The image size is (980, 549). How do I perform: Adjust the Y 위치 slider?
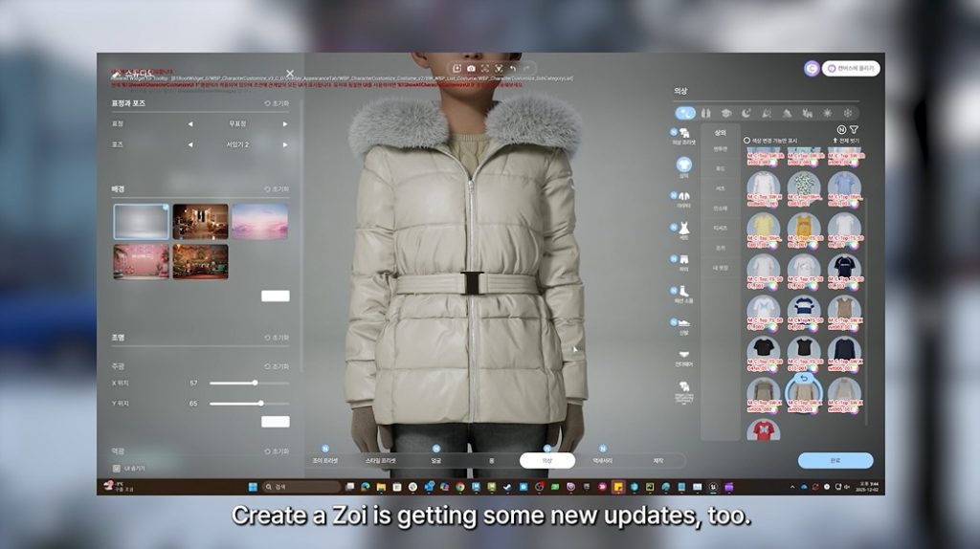pyautogui.click(x=250, y=404)
